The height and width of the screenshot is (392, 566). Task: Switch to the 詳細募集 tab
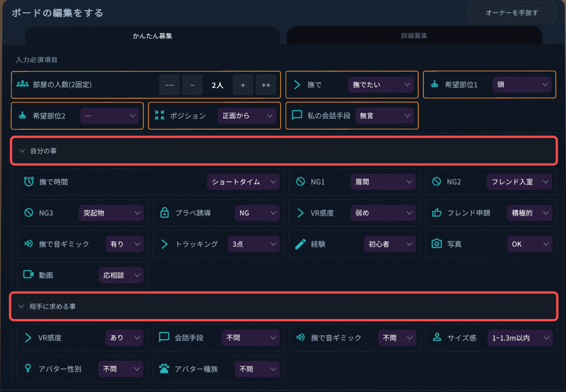(x=414, y=36)
